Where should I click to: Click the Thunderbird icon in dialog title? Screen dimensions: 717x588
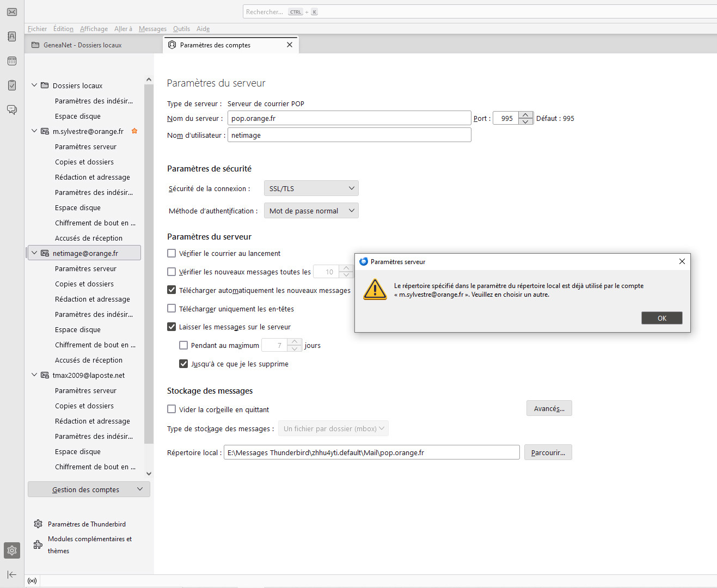coord(364,261)
